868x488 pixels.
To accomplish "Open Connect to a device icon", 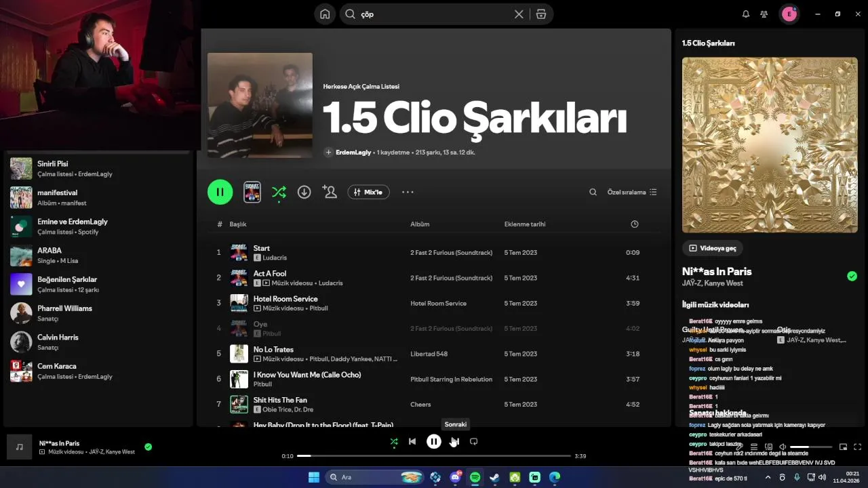I will click(768, 447).
